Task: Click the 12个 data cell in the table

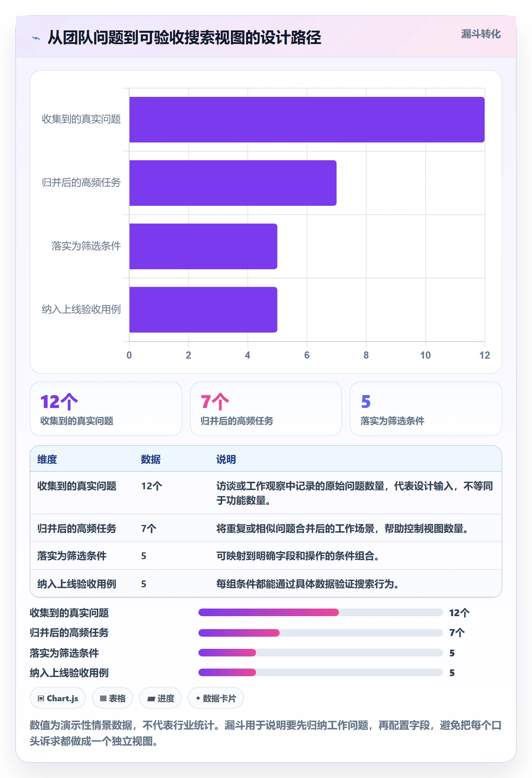Action: pyautogui.click(x=152, y=486)
